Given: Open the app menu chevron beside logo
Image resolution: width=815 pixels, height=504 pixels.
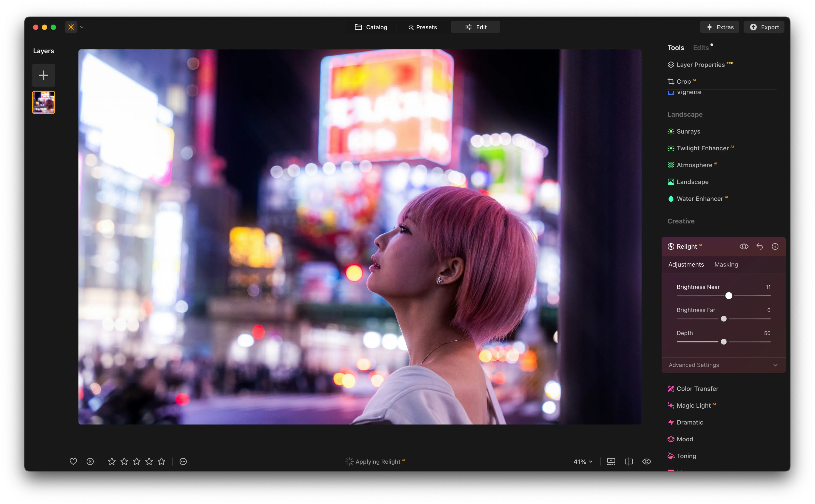Looking at the screenshot, I should (x=82, y=27).
